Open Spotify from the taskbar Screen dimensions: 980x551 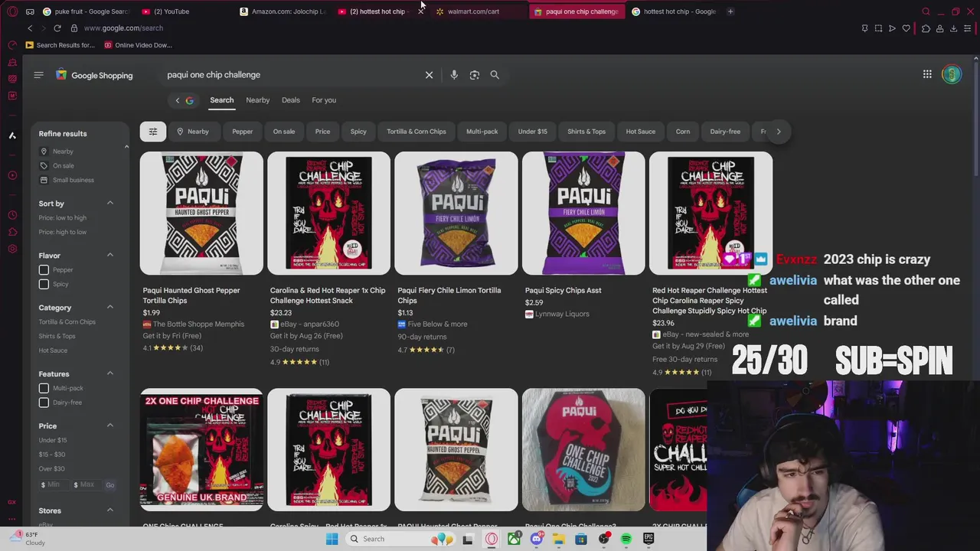click(626, 539)
